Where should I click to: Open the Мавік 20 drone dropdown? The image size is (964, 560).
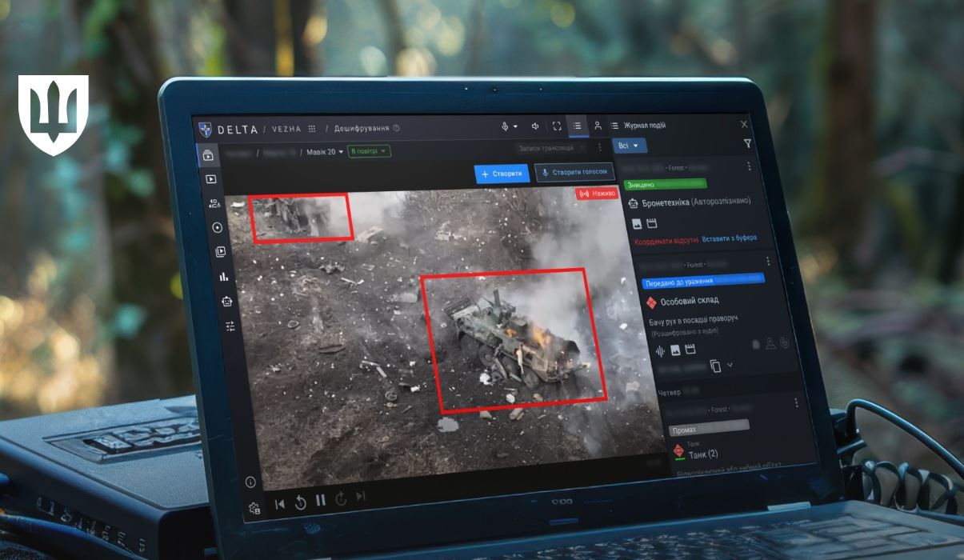click(325, 151)
